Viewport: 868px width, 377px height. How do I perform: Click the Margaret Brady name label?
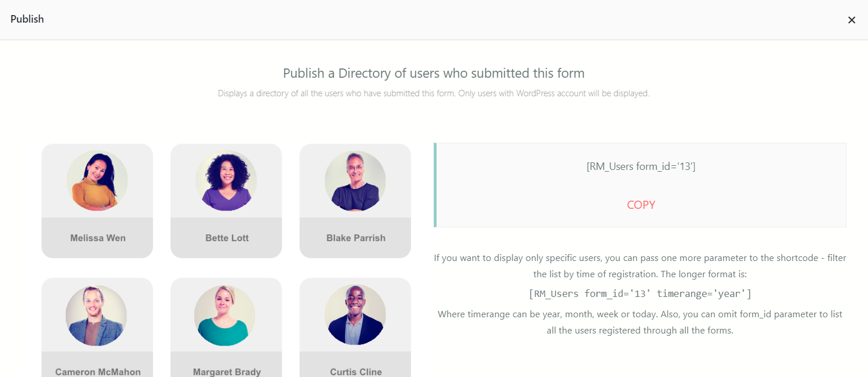pos(227,372)
